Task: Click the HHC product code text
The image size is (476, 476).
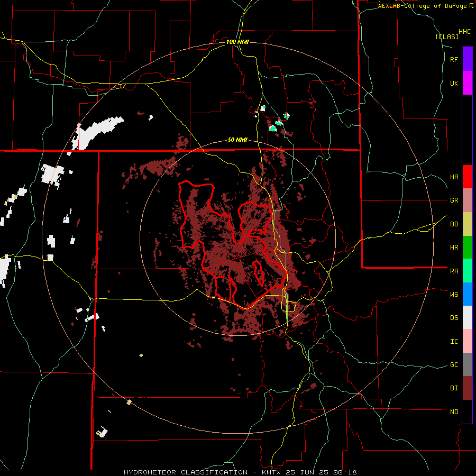Action: click(x=465, y=32)
